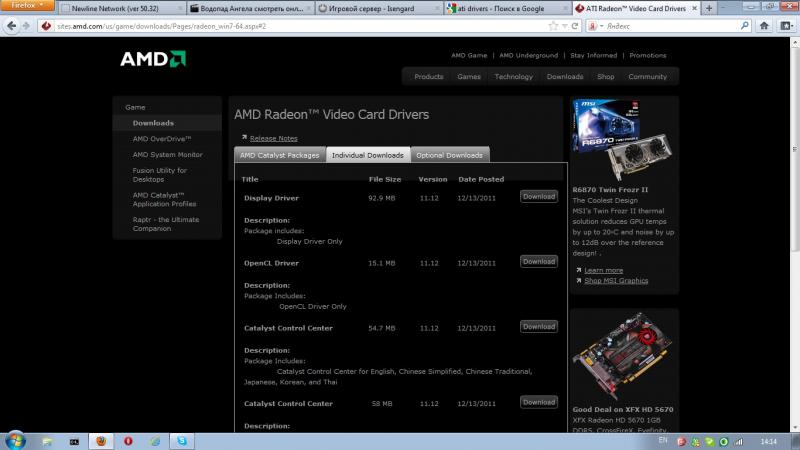Open Skype from the taskbar

(182, 441)
